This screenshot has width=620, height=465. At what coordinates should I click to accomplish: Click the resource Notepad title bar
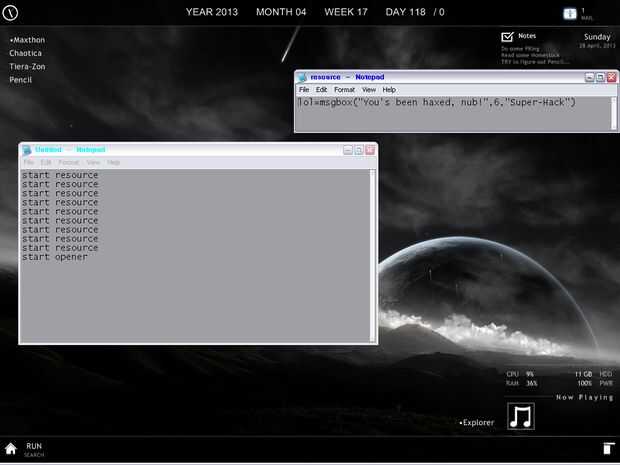[x=457, y=77]
